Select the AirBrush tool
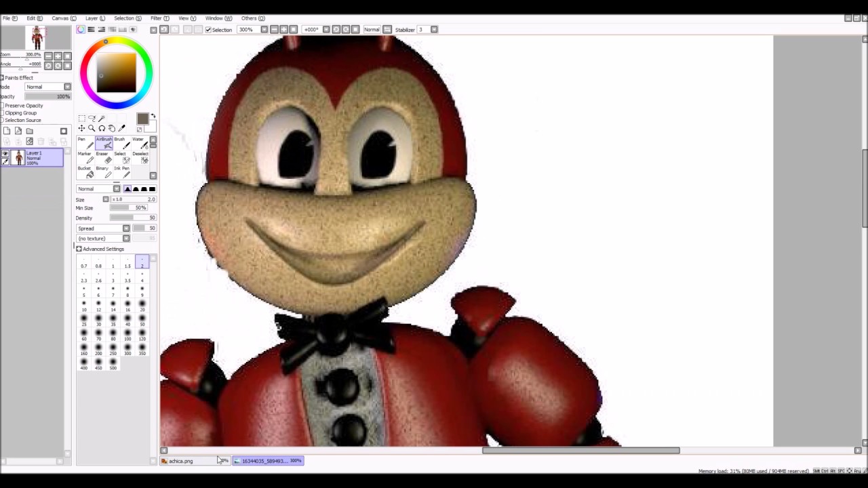 pos(103,143)
